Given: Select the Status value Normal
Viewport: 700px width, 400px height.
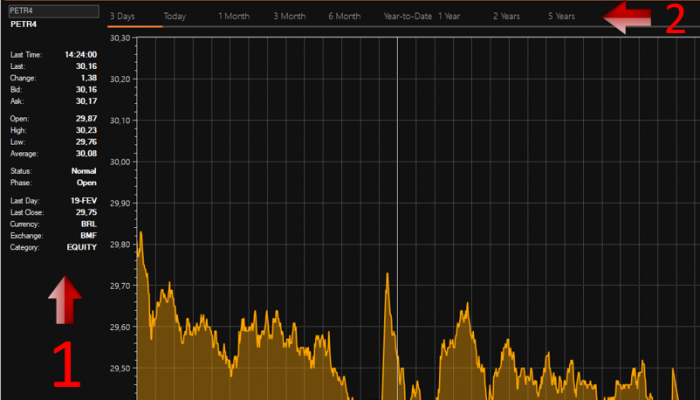Looking at the screenshot, I should pos(84,171).
